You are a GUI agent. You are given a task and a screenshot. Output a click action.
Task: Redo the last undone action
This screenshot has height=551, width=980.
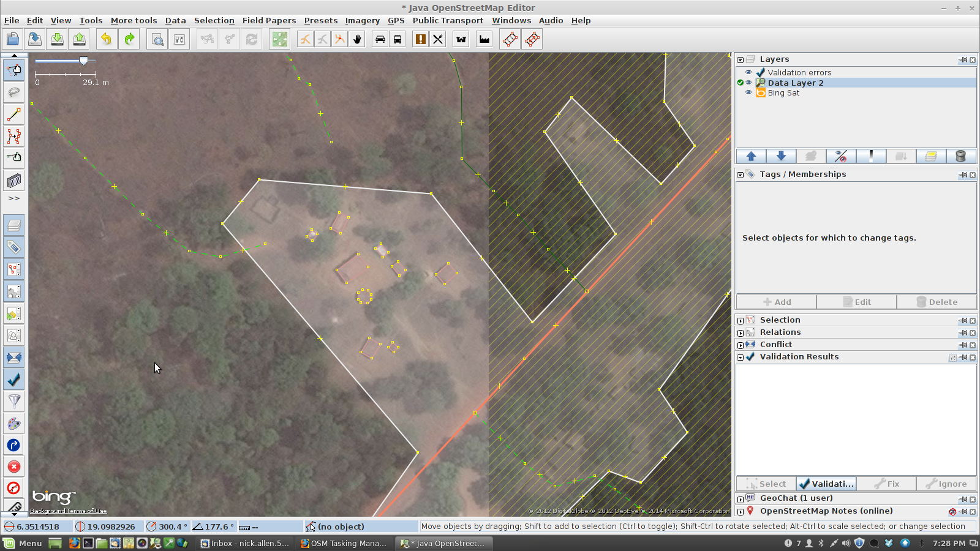tap(129, 39)
